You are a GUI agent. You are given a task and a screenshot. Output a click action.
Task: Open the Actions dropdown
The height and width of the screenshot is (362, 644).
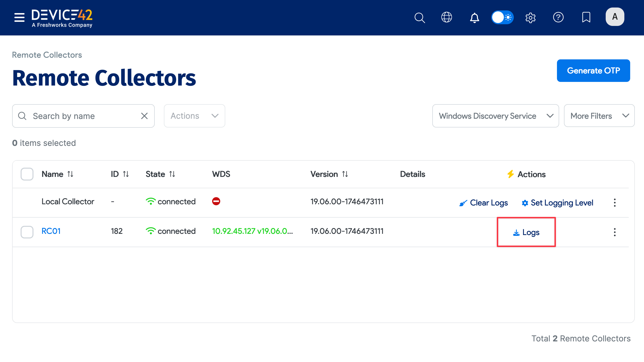click(x=194, y=116)
